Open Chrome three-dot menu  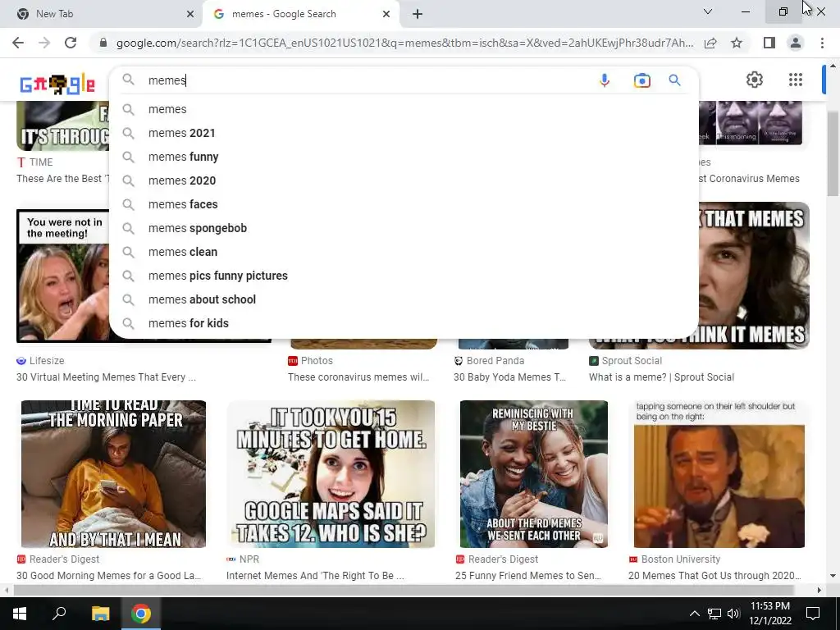pyautogui.click(x=822, y=43)
